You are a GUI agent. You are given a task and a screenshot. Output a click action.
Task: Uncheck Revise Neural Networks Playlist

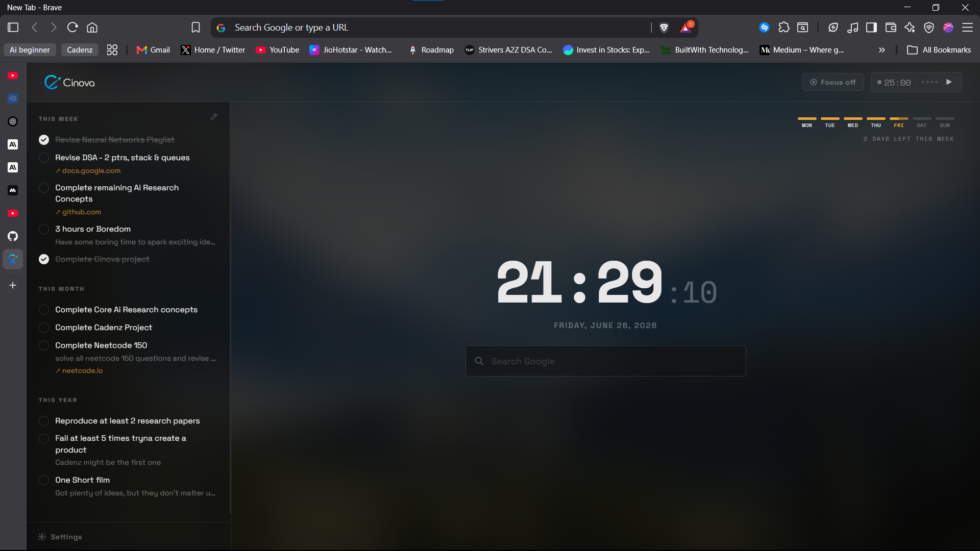point(44,140)
